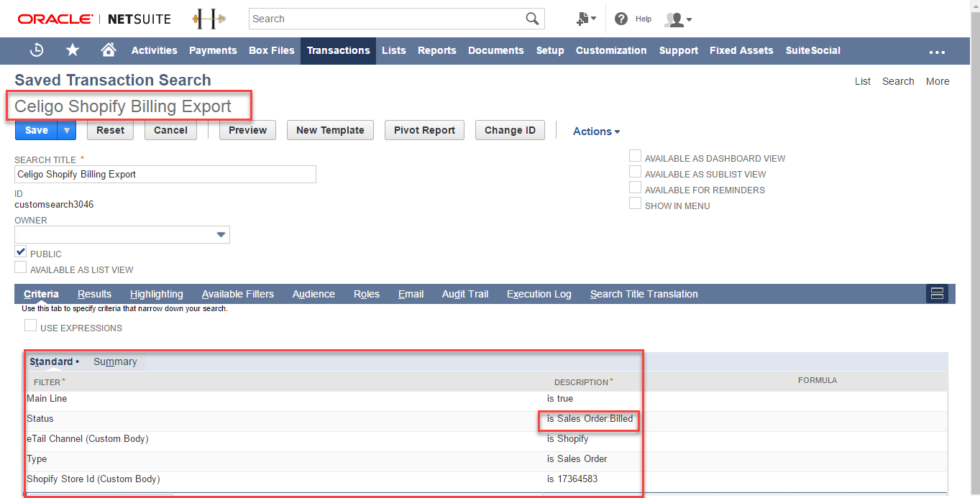Screen dimensions: 980x498
Task: Check the Show in Menu box
Action: coord(635,203)
